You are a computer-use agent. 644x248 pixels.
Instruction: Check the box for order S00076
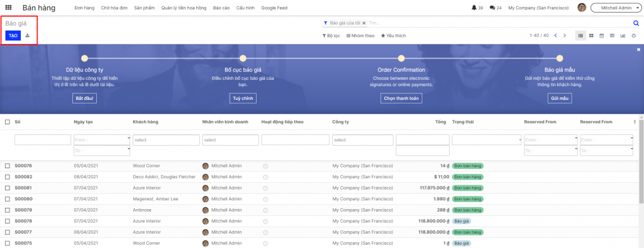(8, 166)
